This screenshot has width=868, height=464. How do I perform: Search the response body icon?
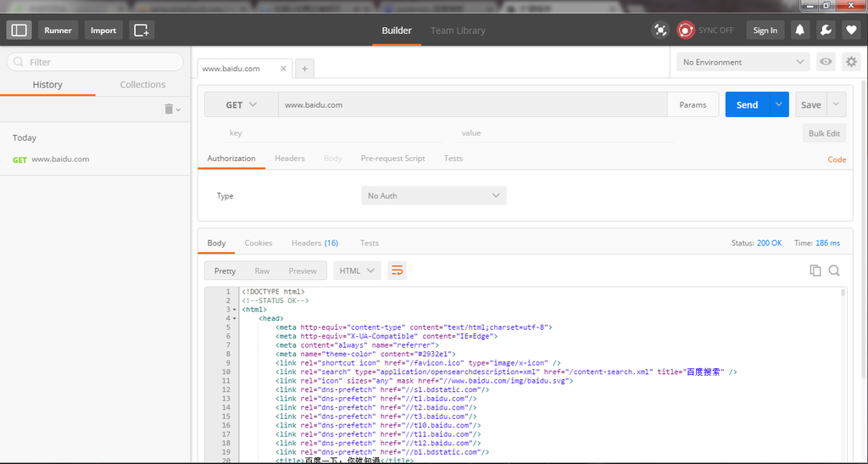(834, 271)
